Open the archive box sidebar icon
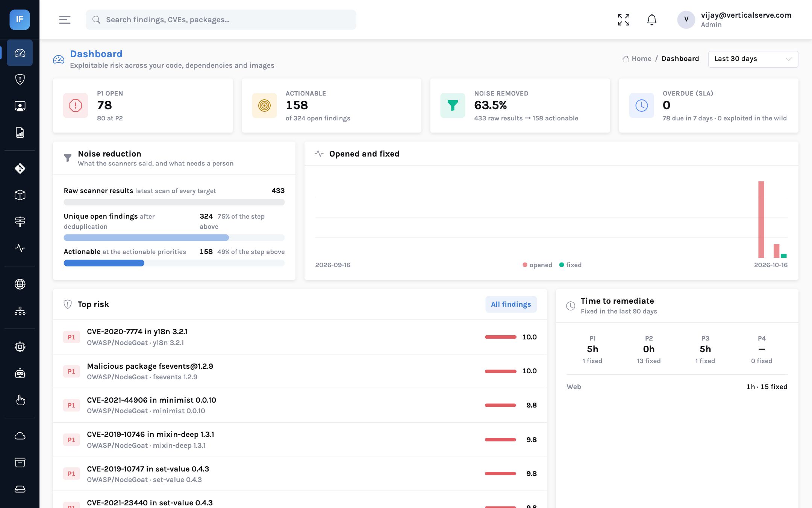Viewport: 812px width, 508px height. (20, 462)
